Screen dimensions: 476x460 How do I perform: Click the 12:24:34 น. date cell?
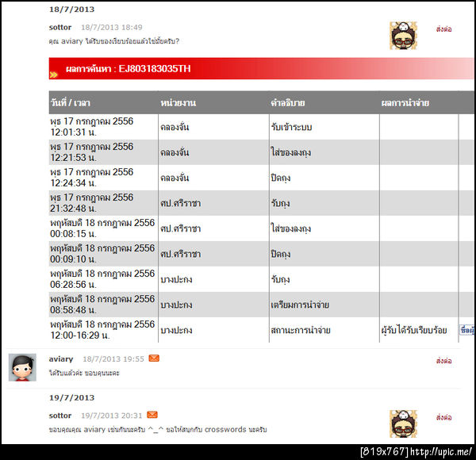103,178
